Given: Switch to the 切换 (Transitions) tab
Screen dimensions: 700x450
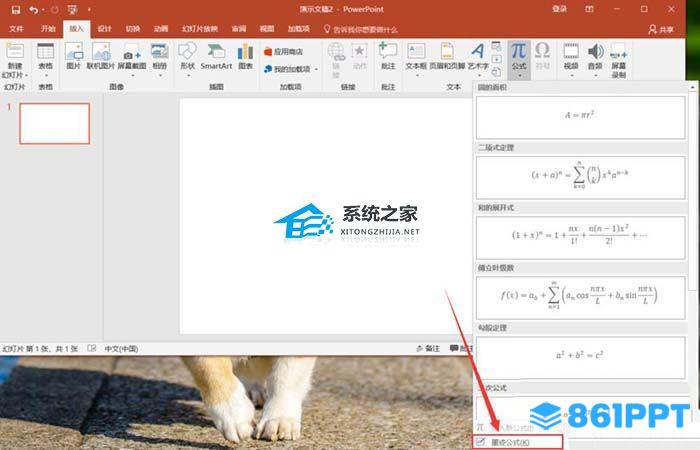Looking at the screenshot, I should (133, 29).
